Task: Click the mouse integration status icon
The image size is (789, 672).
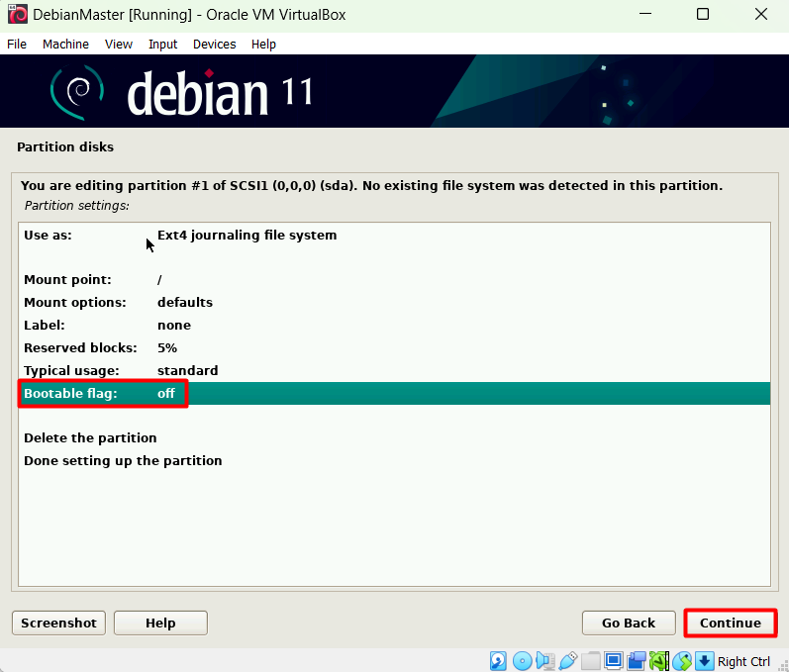Action: pyautogui.click(x=682, y=661)
